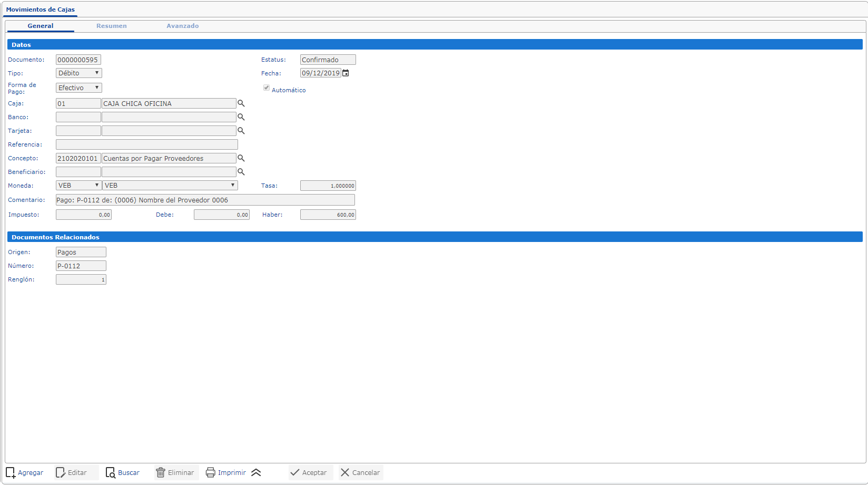Click the Beneficiario search magnifier icon
This screenshot has height=485, width=868.
tap(241, 172)
